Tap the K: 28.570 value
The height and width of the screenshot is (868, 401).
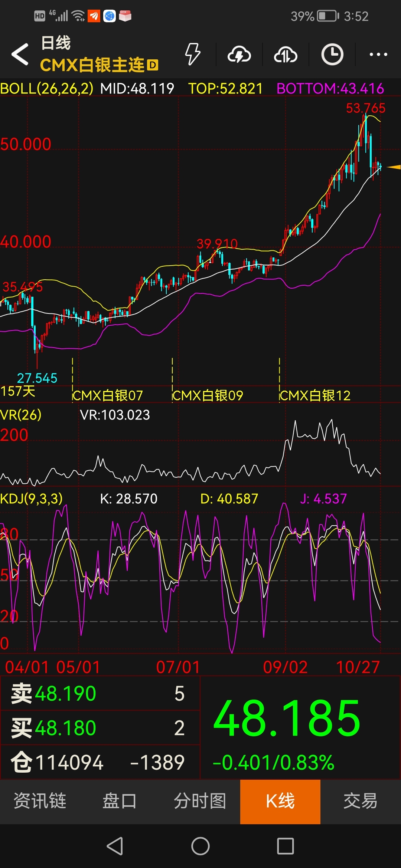pyautogui.click(x=129, y=499)
